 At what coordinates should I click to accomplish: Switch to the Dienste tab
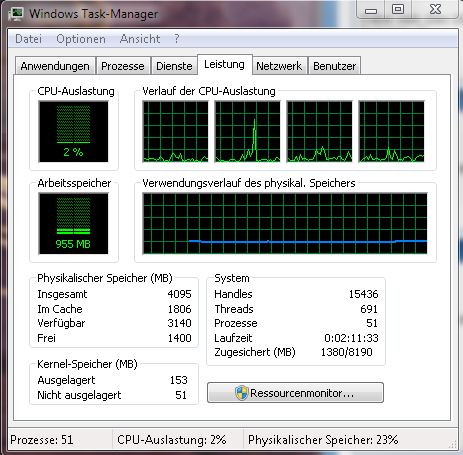tap(174, 66)
